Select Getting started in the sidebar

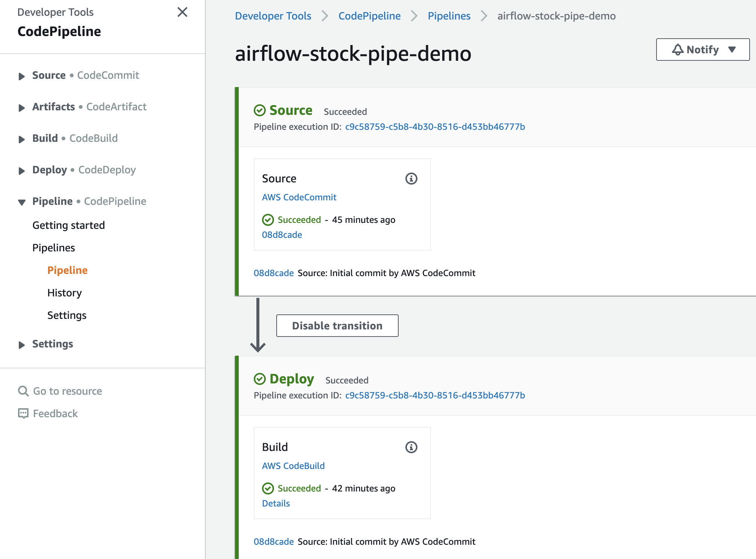(68, 225)
